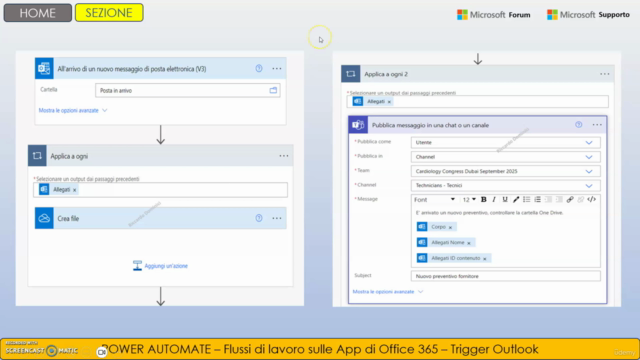Screen dimensions: 640x360
Task: Click Corpo dynamic content token
Action: tap(436, 227)
